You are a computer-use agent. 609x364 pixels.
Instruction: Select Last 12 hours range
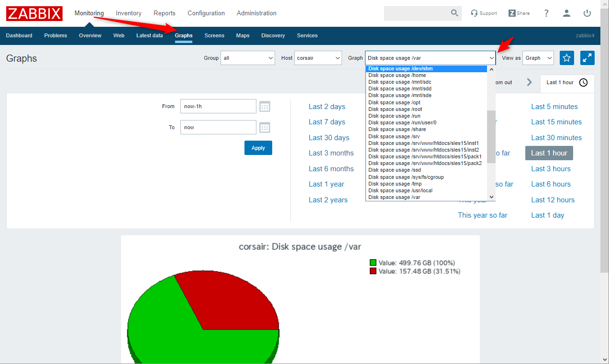553,200
